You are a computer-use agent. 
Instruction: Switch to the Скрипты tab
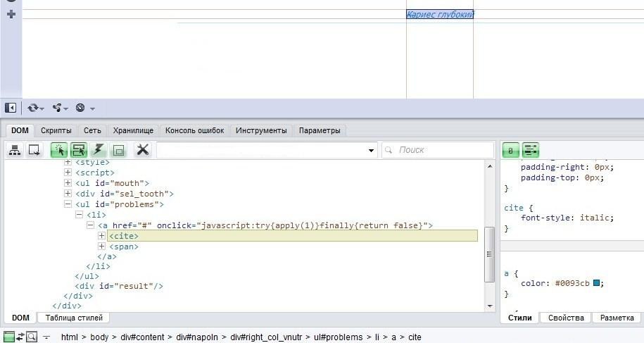(x=56, y=130)
